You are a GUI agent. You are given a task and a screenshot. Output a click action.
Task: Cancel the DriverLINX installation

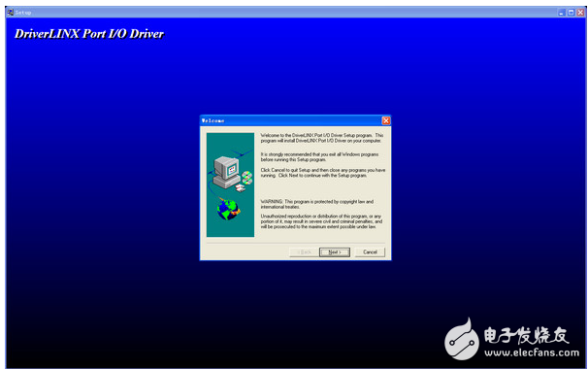point(370,252)
